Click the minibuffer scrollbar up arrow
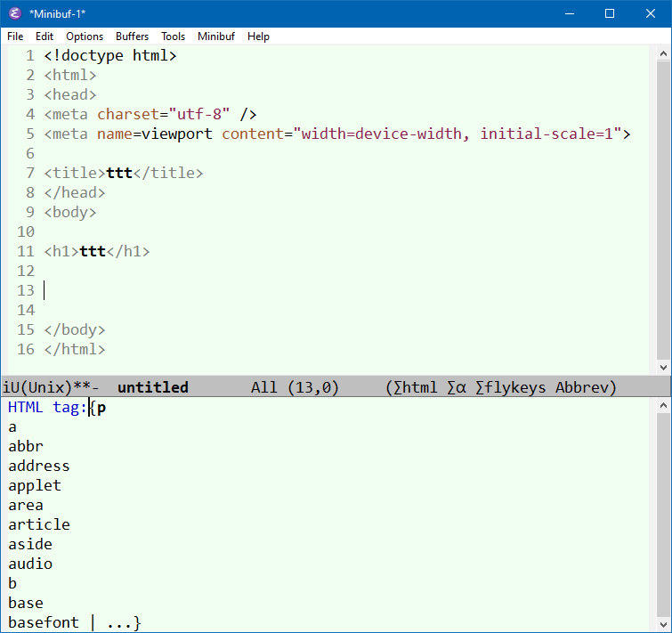The width and height of the screenshot is (672, 633). (663, 405)
